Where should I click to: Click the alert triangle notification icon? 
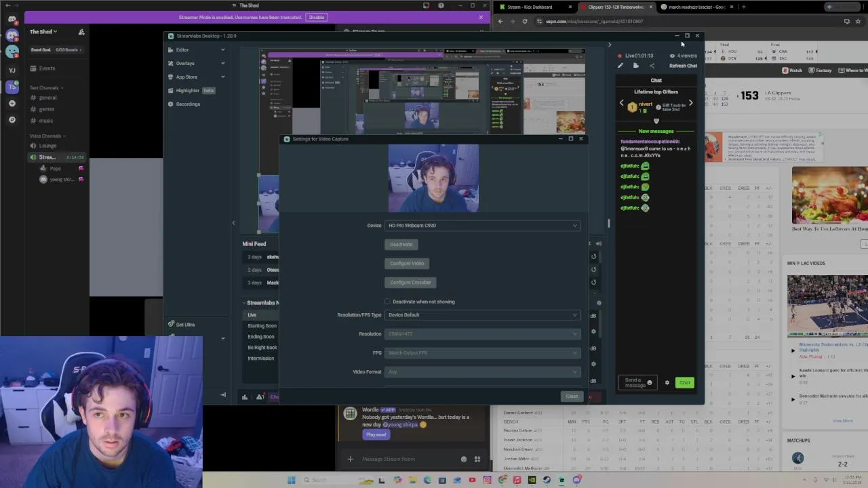260,396
